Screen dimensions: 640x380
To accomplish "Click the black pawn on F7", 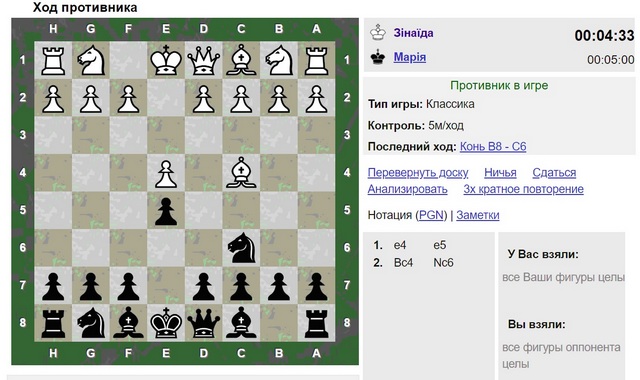I will [x=128, y=286].
